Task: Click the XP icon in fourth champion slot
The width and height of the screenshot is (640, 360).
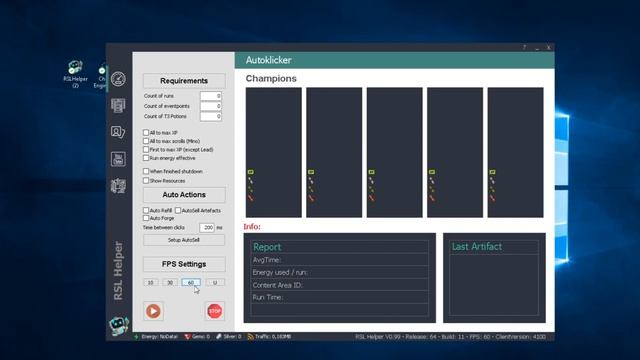Action: (432, 172)
